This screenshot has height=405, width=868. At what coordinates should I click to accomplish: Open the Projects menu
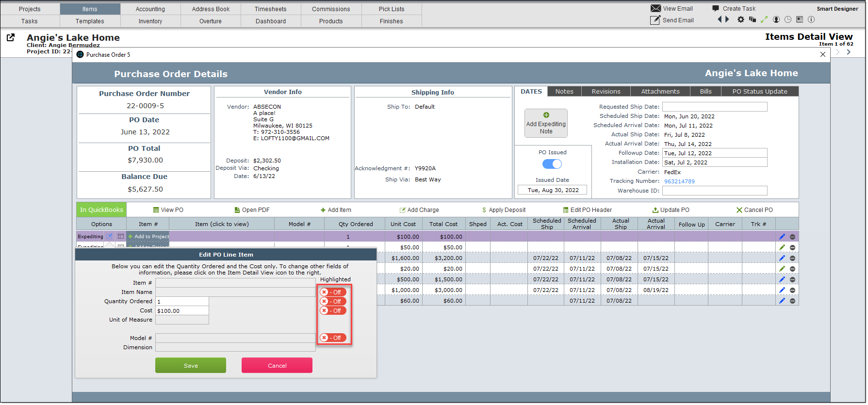(30, 9)
